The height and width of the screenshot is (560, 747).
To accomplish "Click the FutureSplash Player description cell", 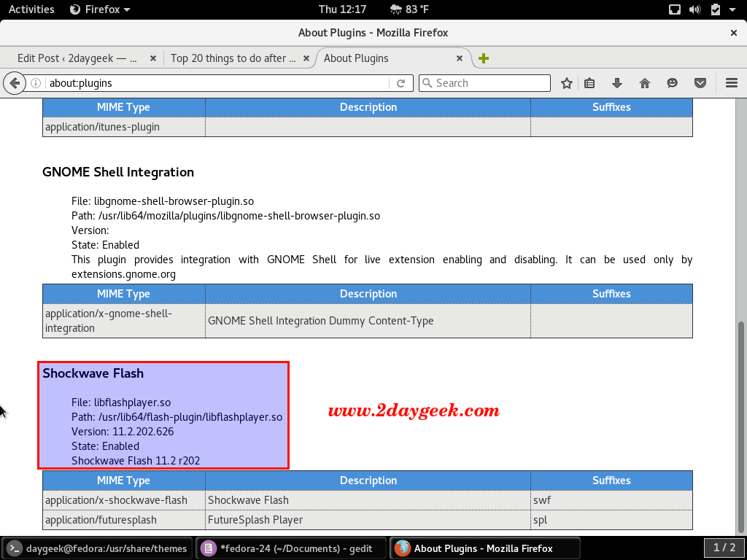I will point(368,519).
